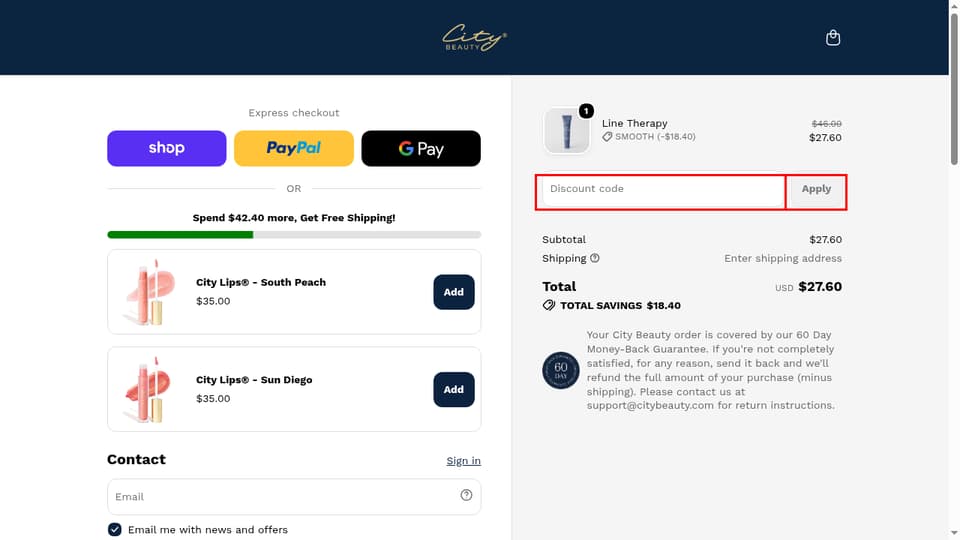Click 'City Lips® – South Peach' title
The image size is (960, 540).
[261, 282]
